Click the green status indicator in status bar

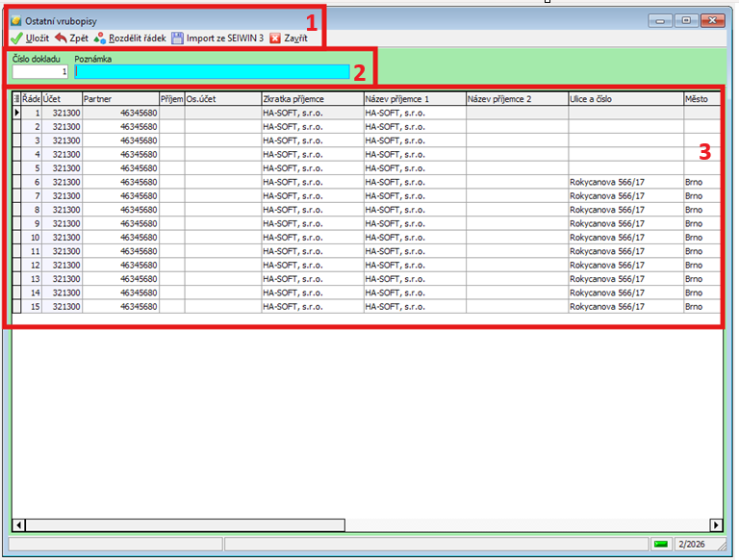tap(661, 544)
